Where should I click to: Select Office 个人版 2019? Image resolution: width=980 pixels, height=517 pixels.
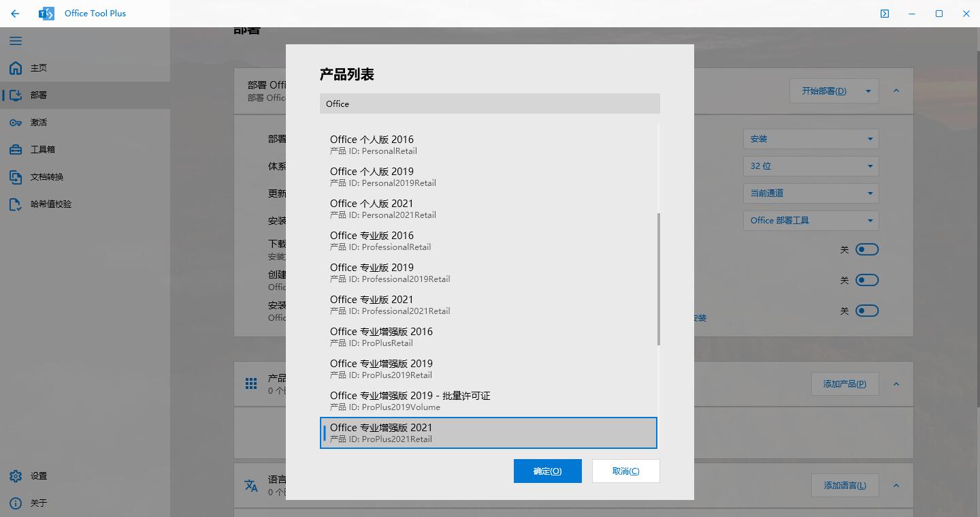489,176
